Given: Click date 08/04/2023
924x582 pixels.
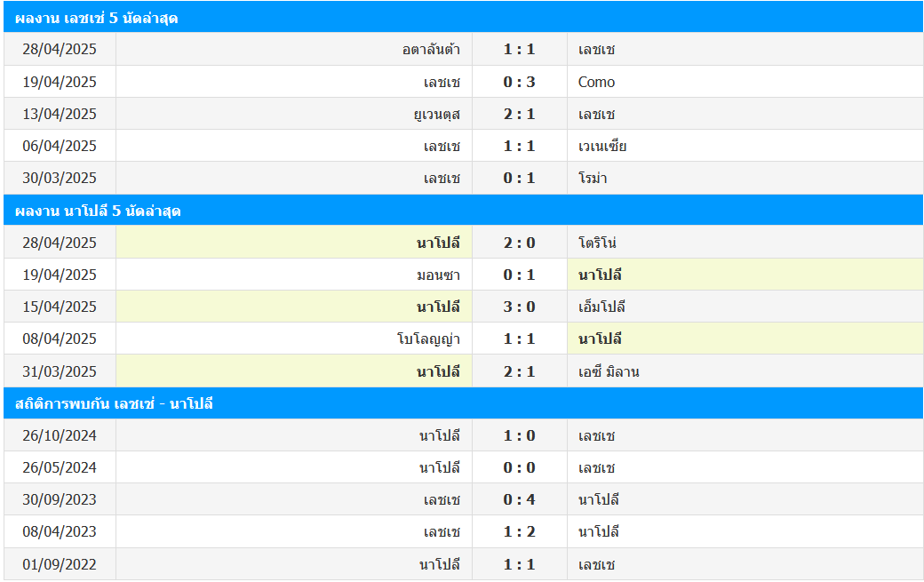Looking at the screenshot, I should (60, 532).
